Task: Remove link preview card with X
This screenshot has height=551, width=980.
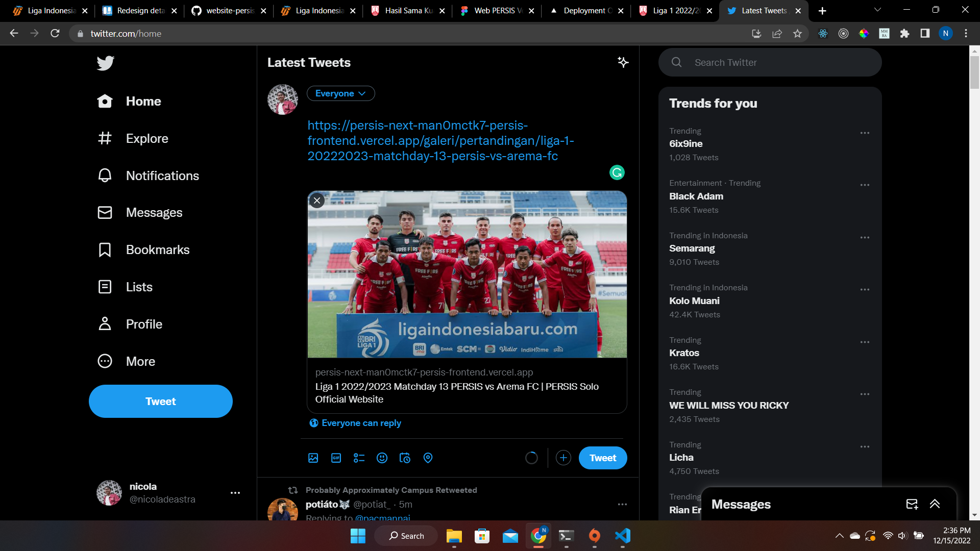Action: pos(317,201)
